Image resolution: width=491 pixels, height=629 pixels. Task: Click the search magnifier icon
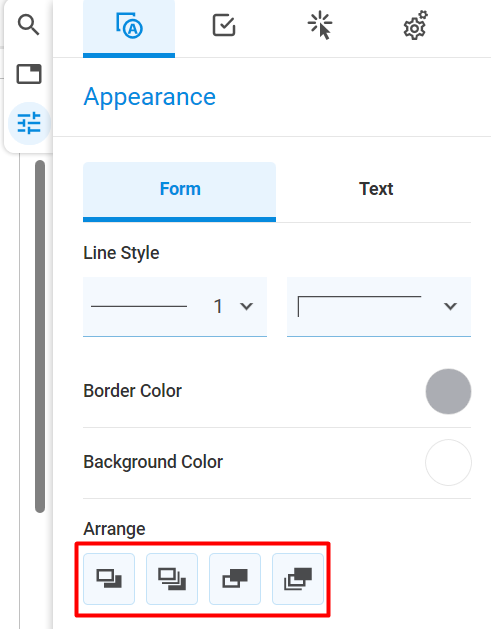tap(28, 25)
